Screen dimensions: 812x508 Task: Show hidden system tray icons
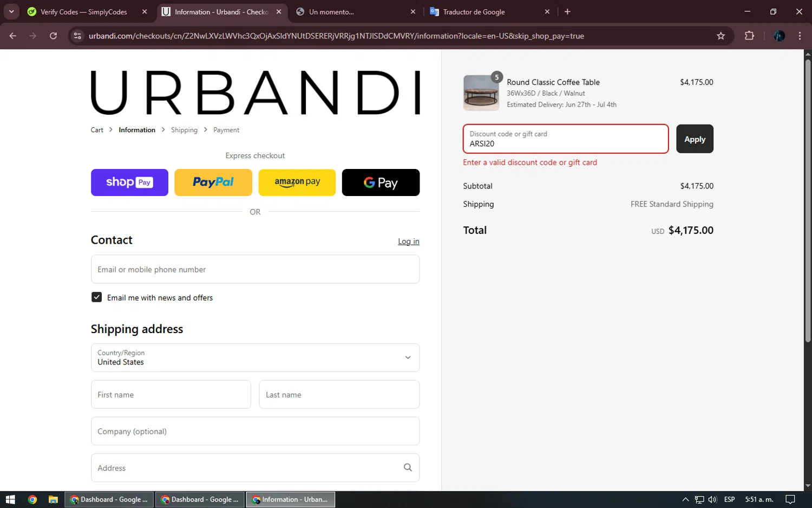tap(685, 499)
